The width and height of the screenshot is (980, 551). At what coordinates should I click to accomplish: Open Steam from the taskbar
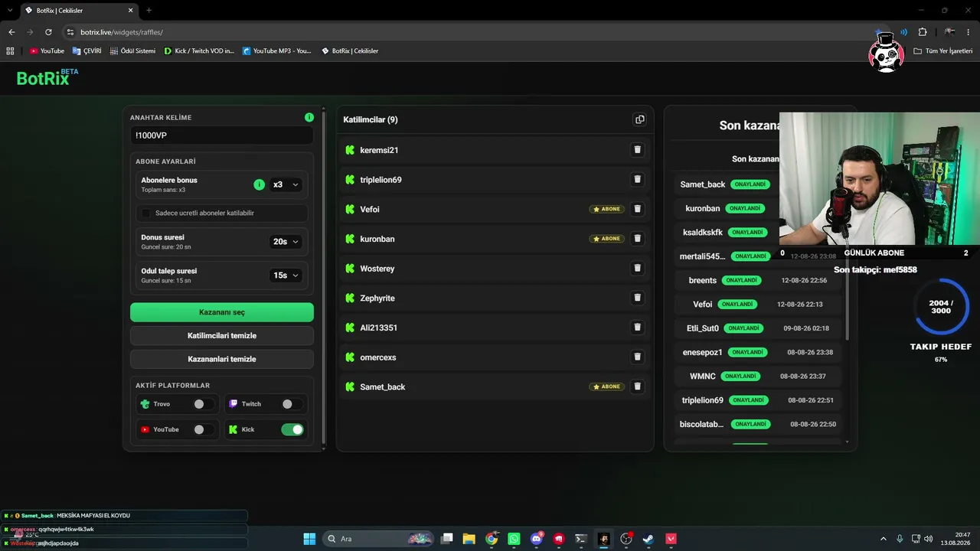(648, 539)
